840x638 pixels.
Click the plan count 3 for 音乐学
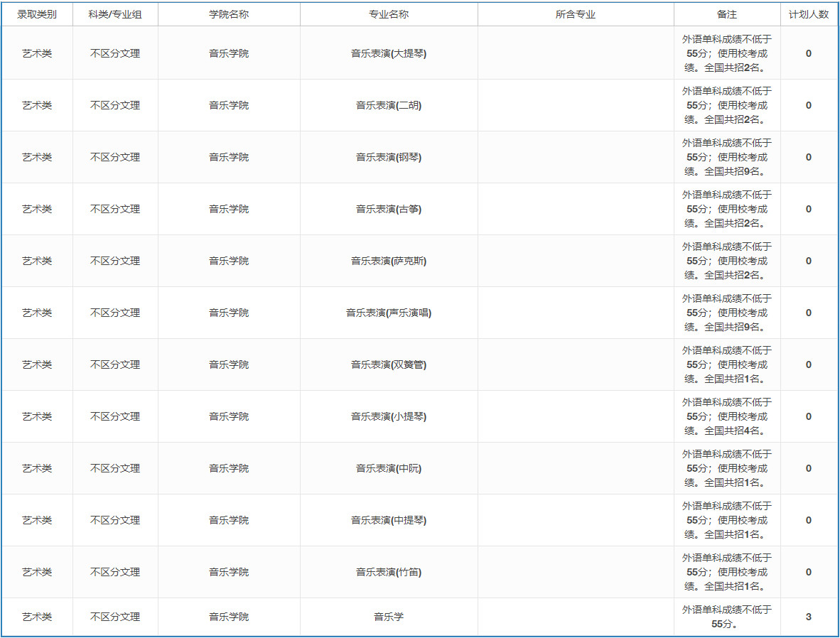point(809,617)
